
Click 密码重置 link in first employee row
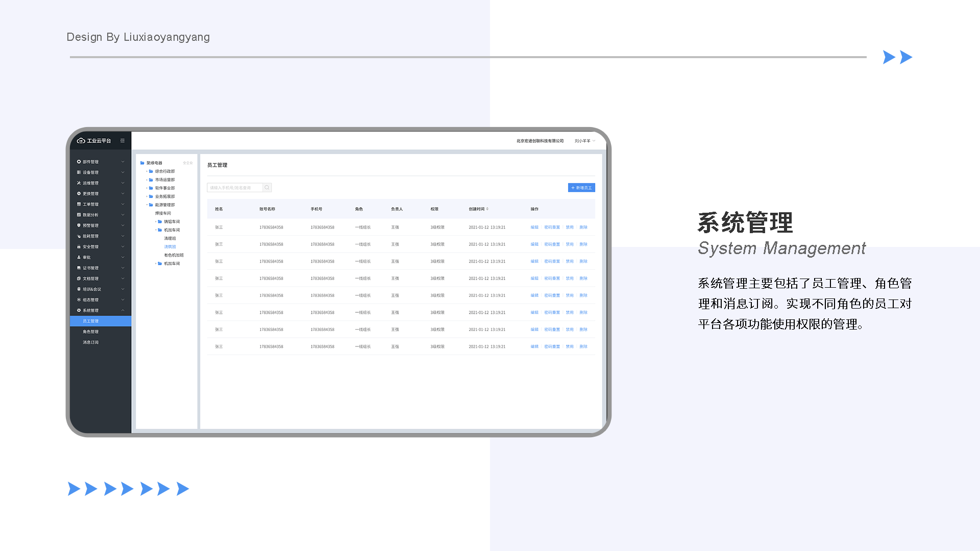(552, 228)
